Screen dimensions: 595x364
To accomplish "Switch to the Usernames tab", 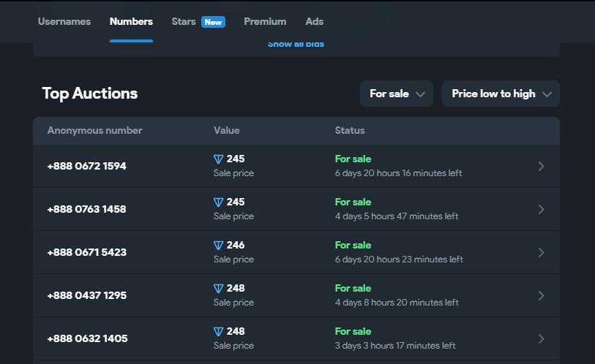I will point(64,21).
